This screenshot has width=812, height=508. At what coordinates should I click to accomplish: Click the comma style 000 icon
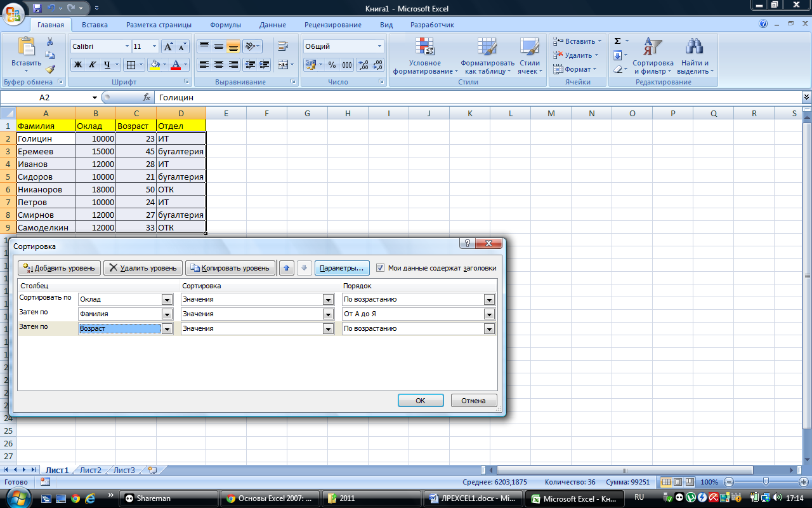click(x=347, y=64)
